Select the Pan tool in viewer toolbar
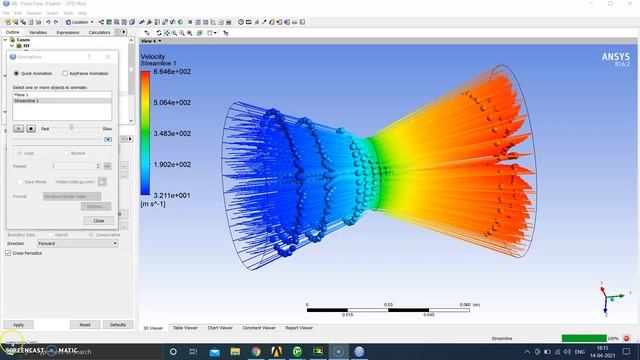 click(167, 33)
